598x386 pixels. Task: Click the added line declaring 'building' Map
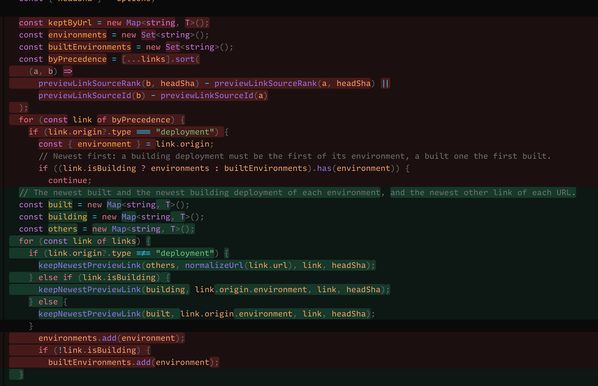111,217
